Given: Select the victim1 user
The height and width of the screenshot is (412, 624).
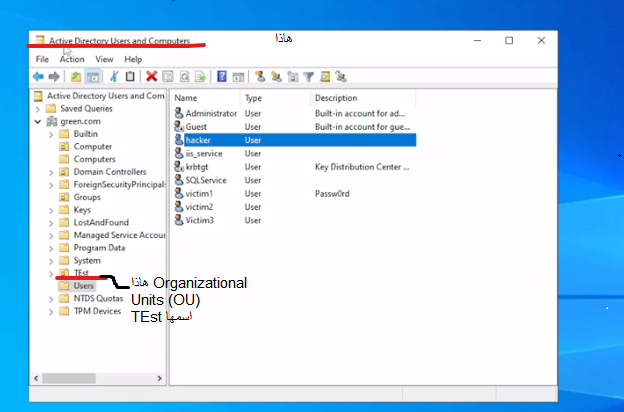Looking at the screenshot, I should (x=294, y=194).
